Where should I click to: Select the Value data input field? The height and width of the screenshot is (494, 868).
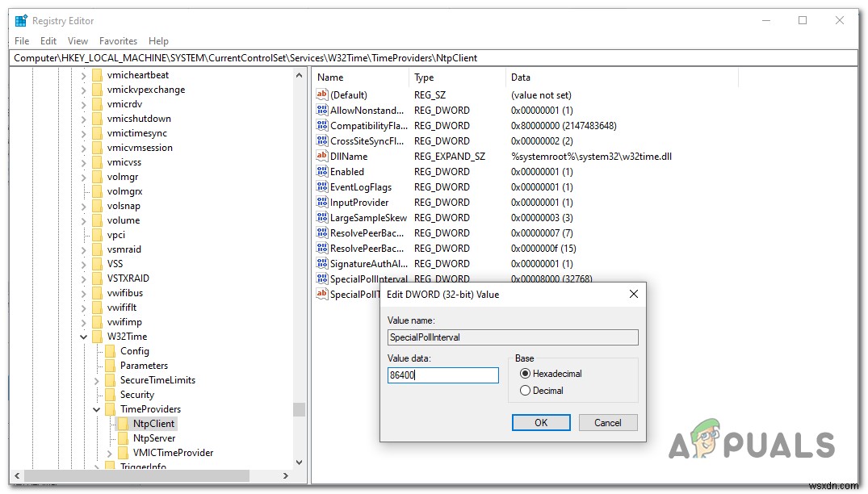point(442,375)
